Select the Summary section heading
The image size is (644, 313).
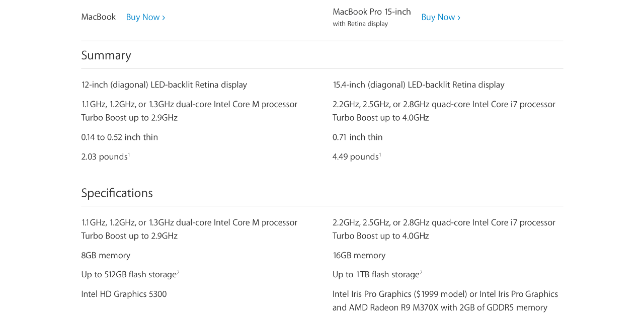coord(106,55)
